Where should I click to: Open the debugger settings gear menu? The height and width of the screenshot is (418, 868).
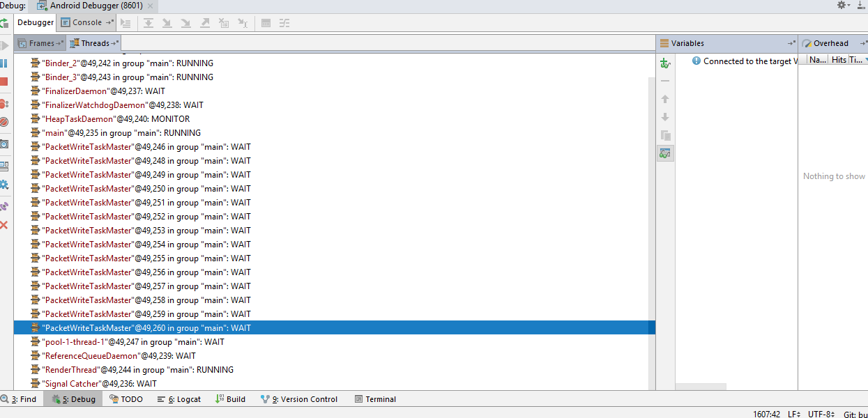tap(6, 185)
